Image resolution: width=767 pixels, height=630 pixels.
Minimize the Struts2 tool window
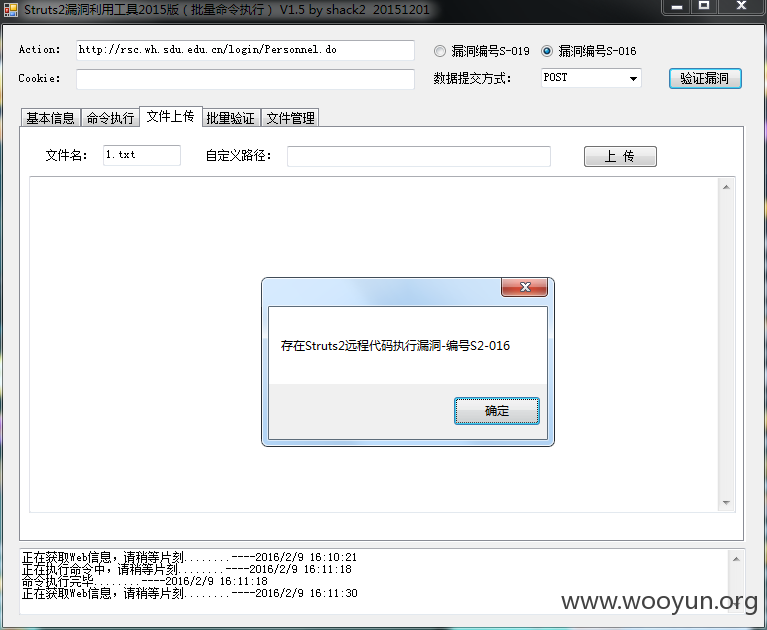point(677,7)
